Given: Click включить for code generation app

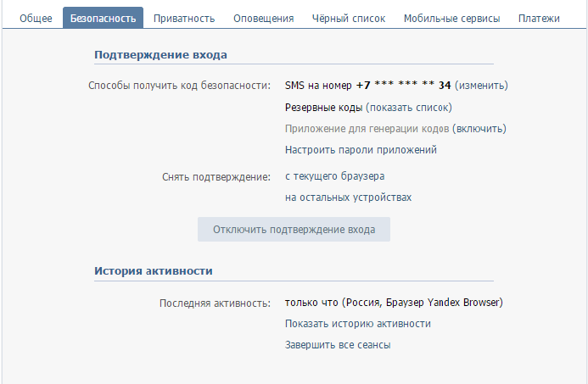Looking at the screenshot, I should click(479, 129).
